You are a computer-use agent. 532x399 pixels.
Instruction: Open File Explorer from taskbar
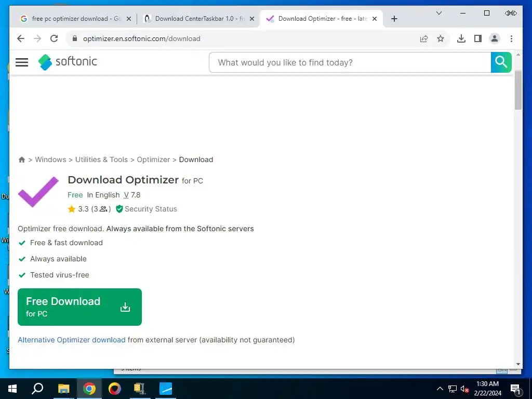[63, 389]
